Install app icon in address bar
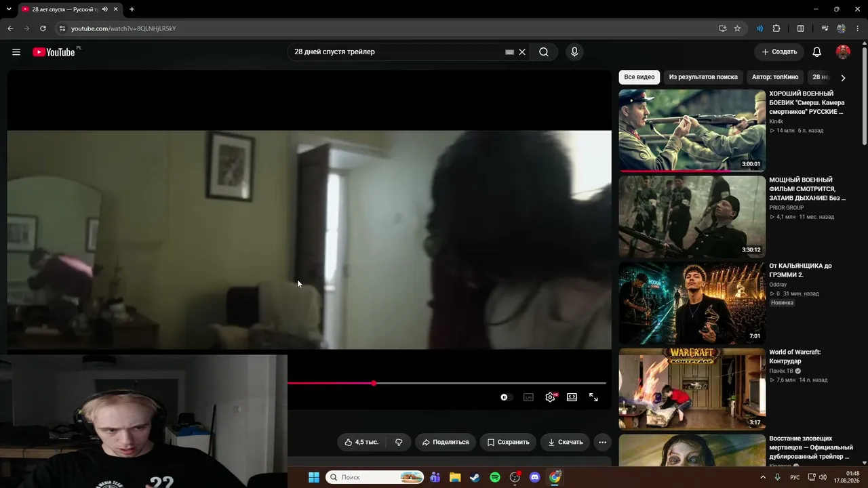868x488 pixels. 722,28
